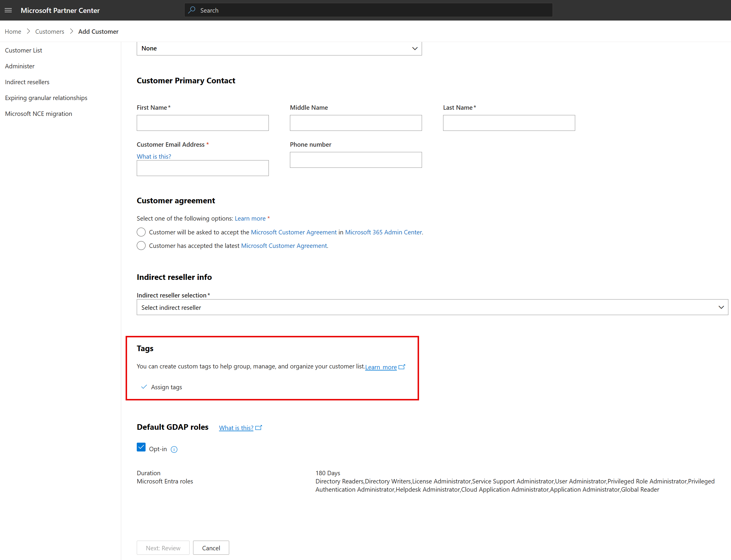Select customer has accepted Microsoft Customer Agreement radio button
Viewport: 731px width, 560px height.
[141, 245]
